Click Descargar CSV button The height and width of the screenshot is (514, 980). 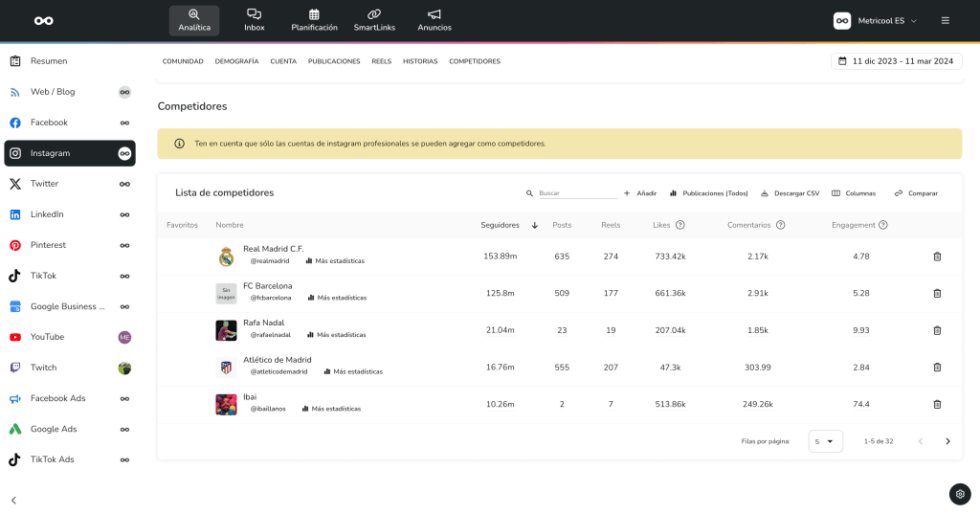(x=790, y=193)
